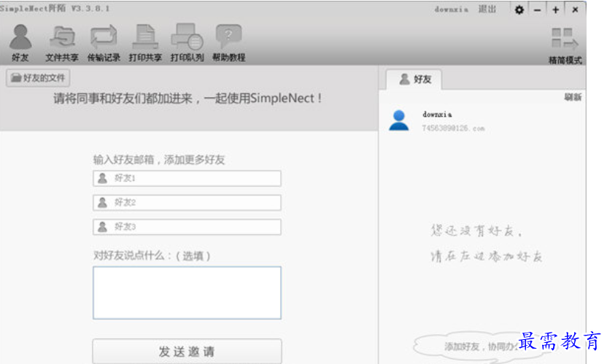The image size is (607, 364).
Task: Click 退出 to log out
Action: click(x=487, y=9)
